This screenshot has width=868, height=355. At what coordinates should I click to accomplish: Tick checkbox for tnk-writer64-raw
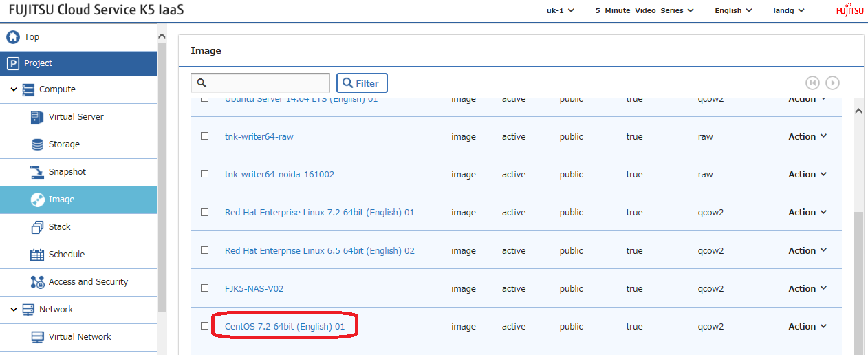[204, 136]
